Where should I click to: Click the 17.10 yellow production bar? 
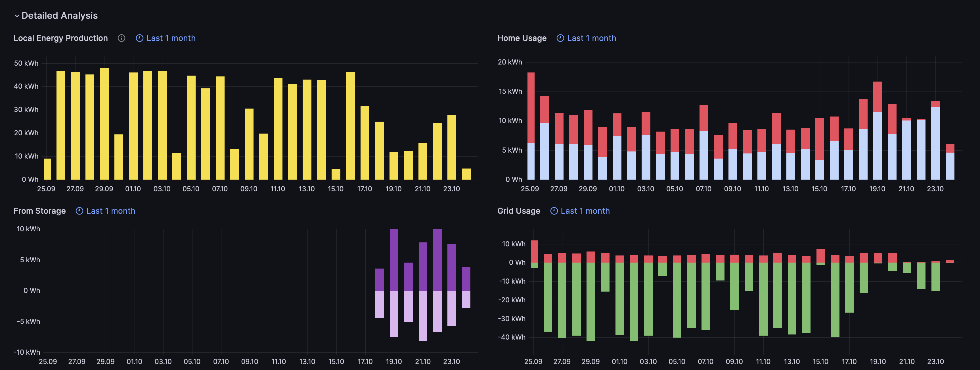point(365,143)
